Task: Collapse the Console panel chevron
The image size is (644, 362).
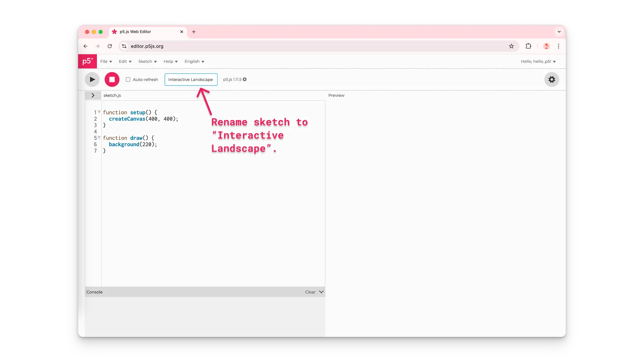Action: pos(321,292)
